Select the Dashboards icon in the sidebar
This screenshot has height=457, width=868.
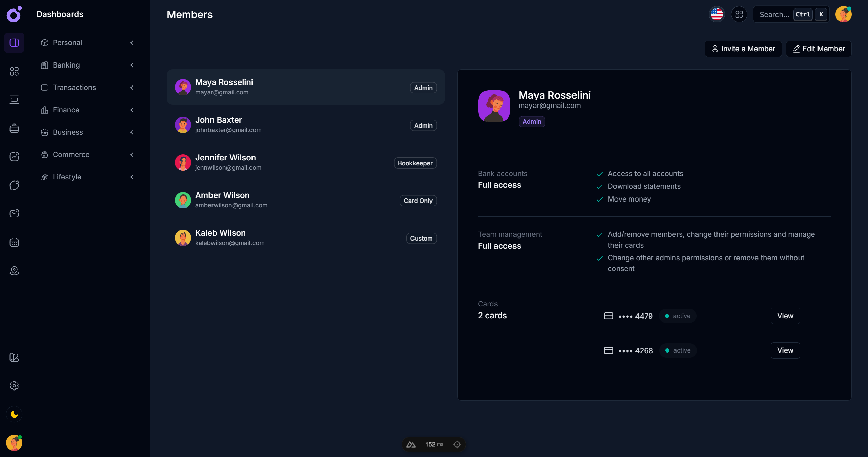[14, 43]
